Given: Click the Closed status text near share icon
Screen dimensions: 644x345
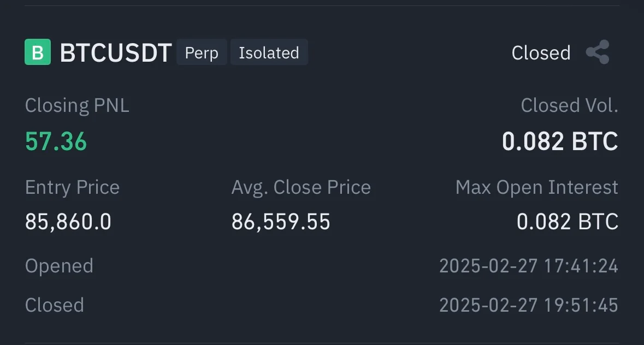Looking at the screenshot, I should click(x=541, y=53).
